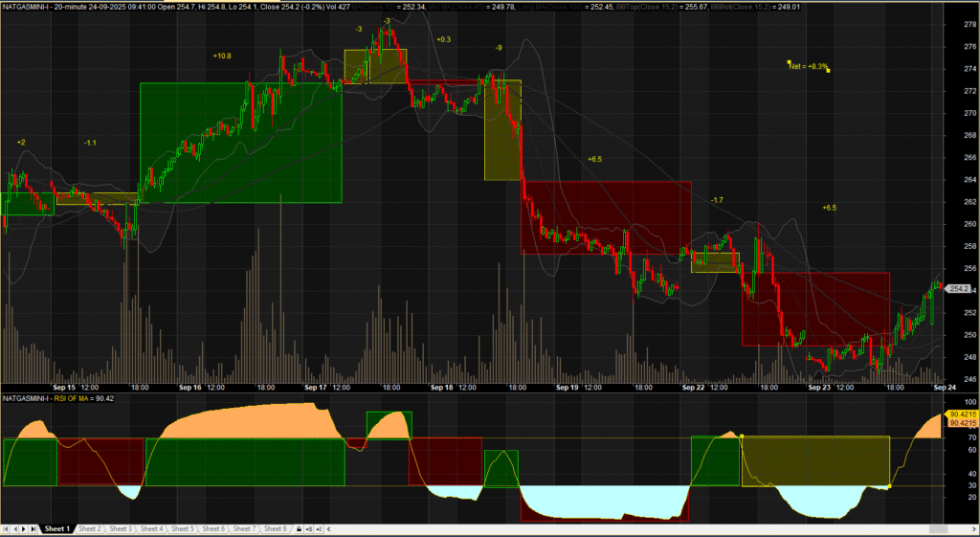Click the 278 price axis value

[969, 24]
